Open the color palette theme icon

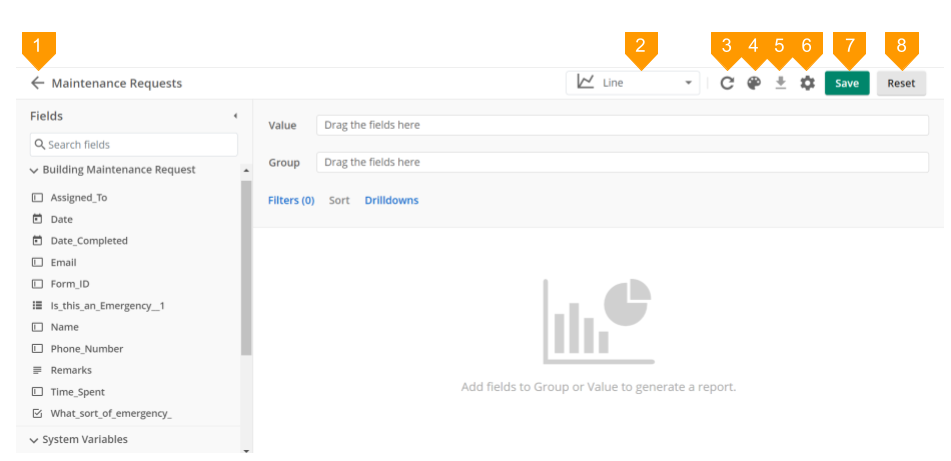(x=754, y=83)
